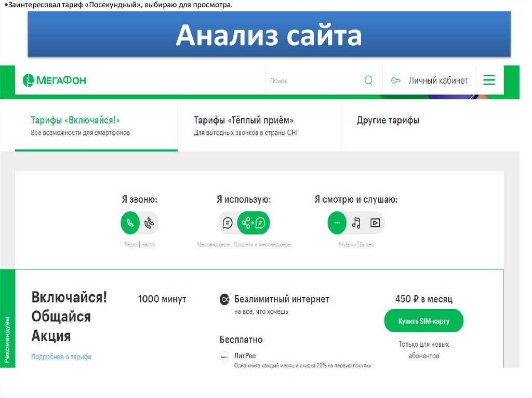Click the key icon beside Личный кабинет
The height and width of the screenshot is (398, 532).
tap(395, 80)
